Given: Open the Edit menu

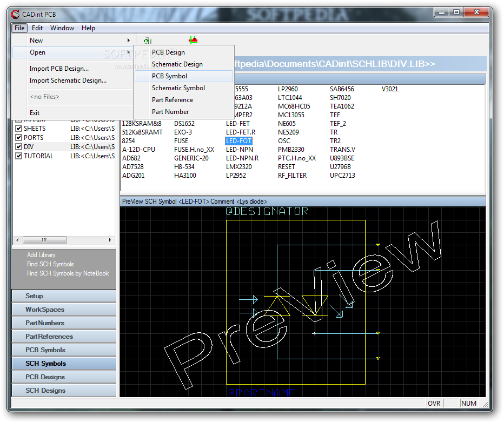Looking at the screenshot, I should coord(37,28).
